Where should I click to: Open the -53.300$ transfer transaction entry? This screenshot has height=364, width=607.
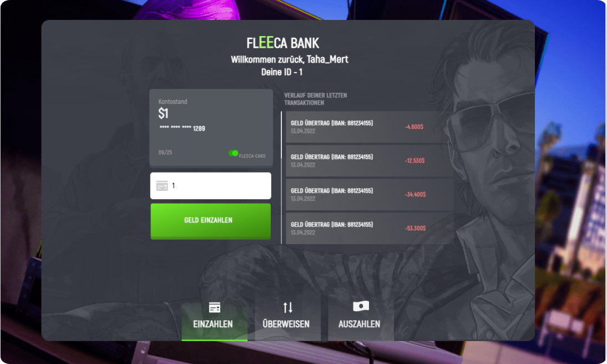pos(370,228)
